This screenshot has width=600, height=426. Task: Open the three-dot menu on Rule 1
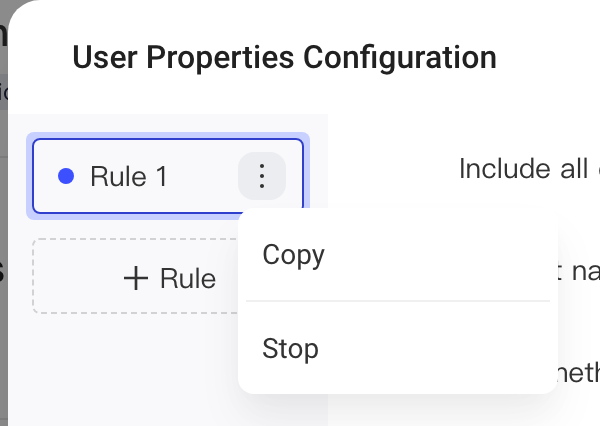[262, 176]
